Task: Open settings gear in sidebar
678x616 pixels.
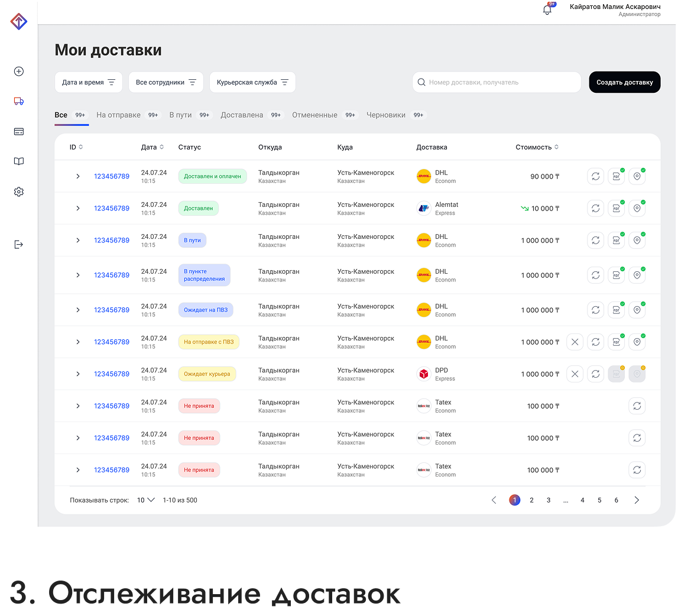Action: 19,192
